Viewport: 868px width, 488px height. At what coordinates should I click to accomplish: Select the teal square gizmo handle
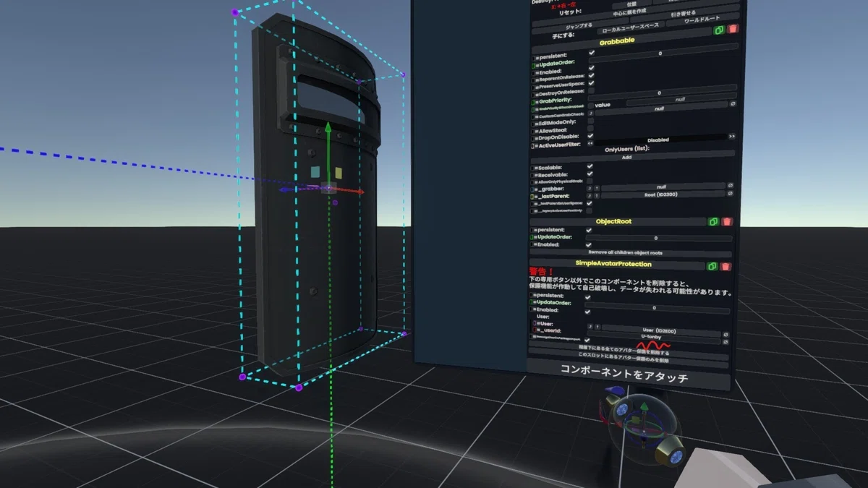[315, 172]
